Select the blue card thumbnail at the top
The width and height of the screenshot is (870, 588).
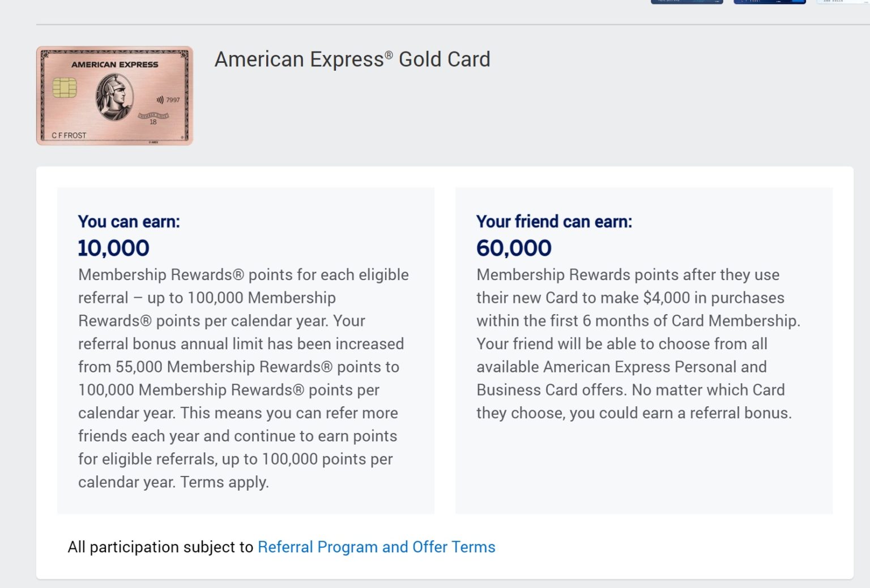pyautogui.click(x=769, y=2)
